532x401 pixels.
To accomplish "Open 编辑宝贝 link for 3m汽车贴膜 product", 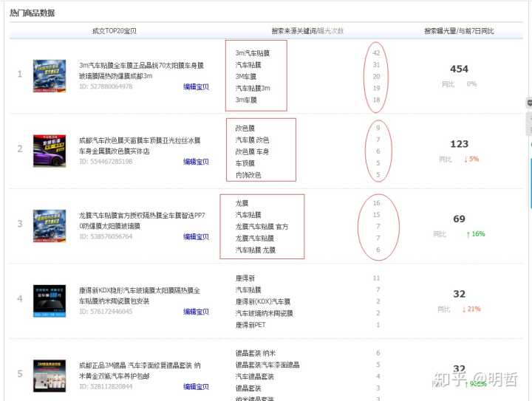I will 196,87.
